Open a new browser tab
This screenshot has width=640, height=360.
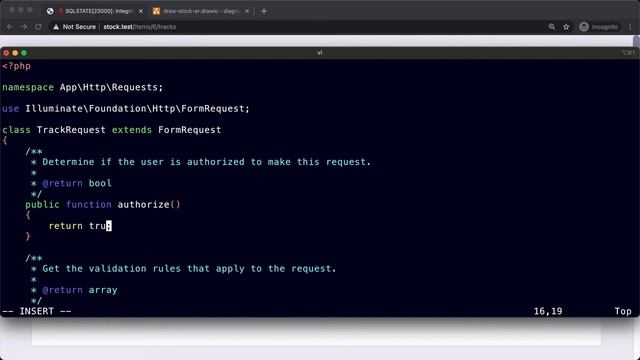point(264,11)
